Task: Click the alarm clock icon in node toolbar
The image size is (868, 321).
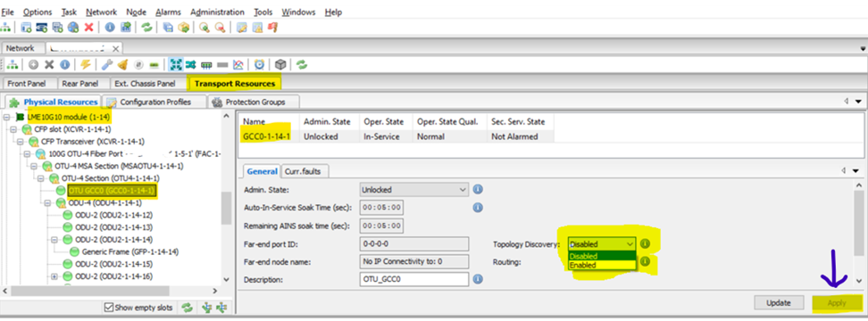Action: [259, 64]
